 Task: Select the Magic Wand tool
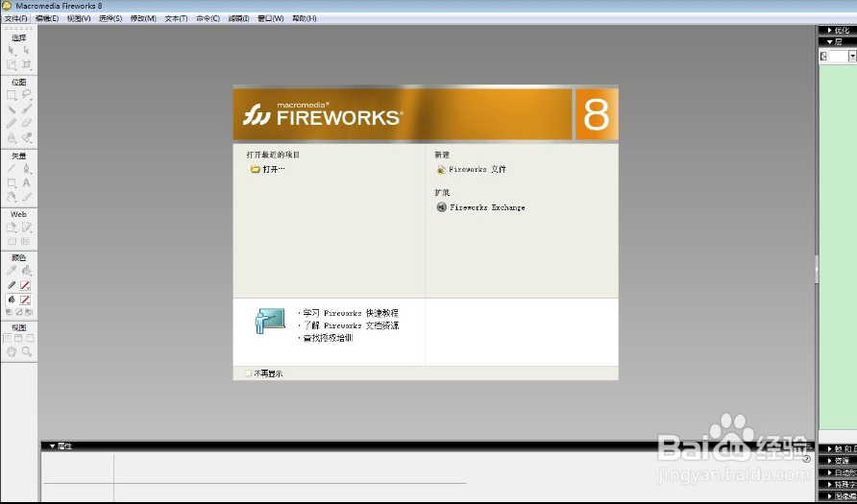coord(12,109)
